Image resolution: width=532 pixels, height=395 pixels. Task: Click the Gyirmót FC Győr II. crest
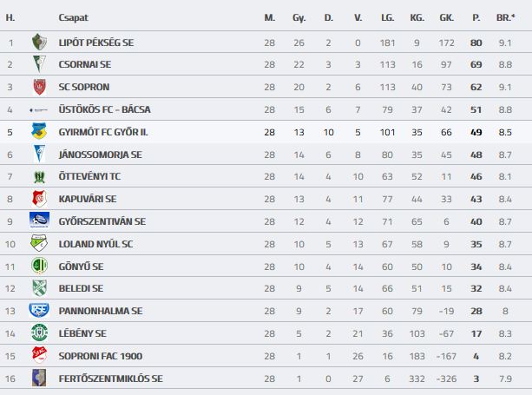click(x=39, y=131)
